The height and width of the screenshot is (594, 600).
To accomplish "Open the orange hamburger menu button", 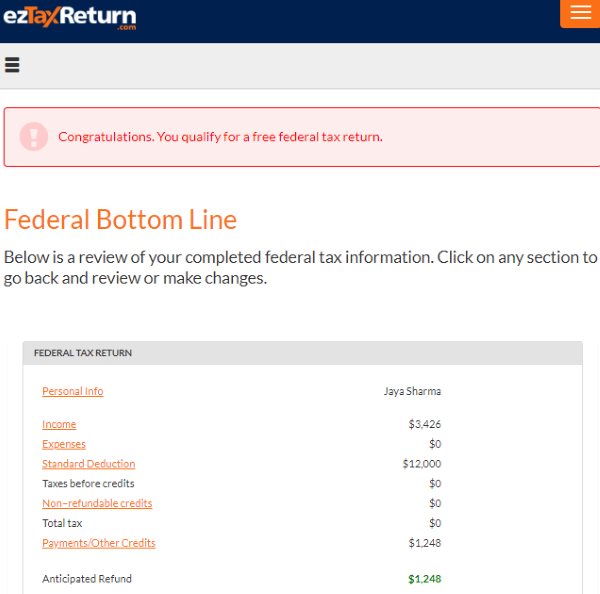I will [x=580, y=13].
